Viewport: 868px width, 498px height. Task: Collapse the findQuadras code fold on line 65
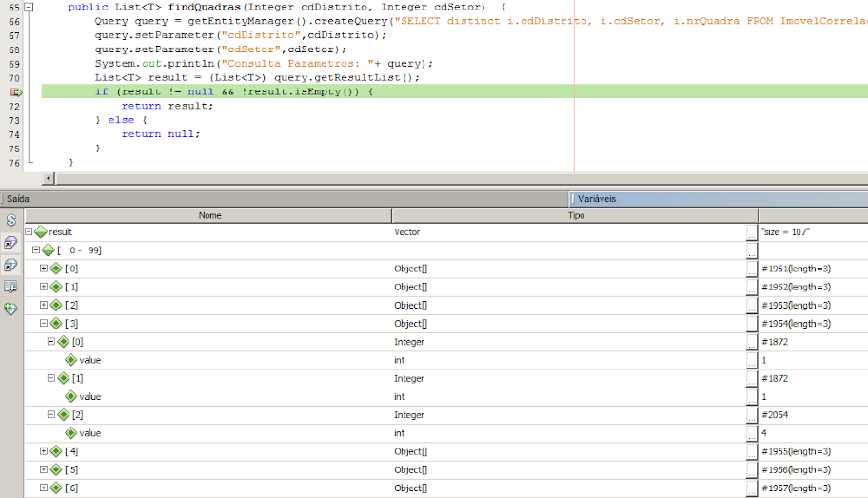29,8
